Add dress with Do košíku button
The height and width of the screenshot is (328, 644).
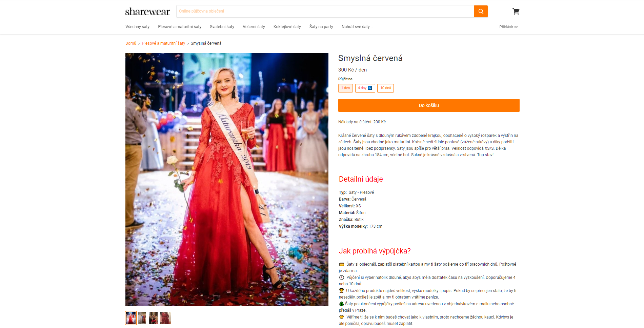click(x=429, y=105)
